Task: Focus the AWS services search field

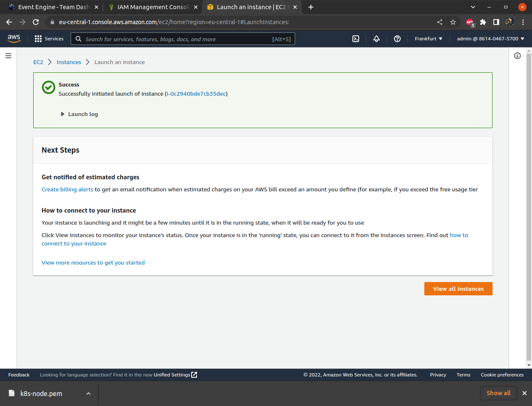Action: tap(183, 39)
